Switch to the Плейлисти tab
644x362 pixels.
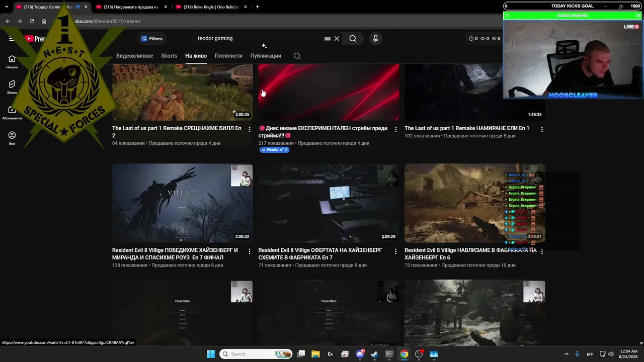pyautogui.click(x=228, y=56)
